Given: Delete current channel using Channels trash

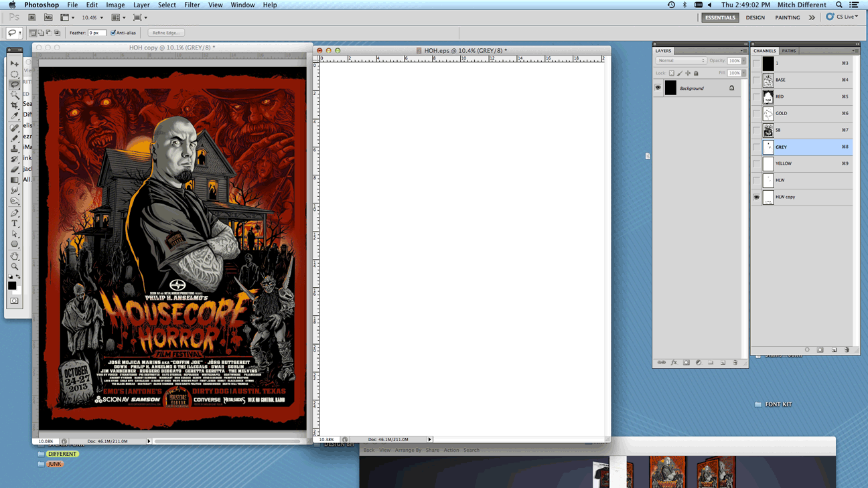Looking at the screenshot, I should coord(847,350).
